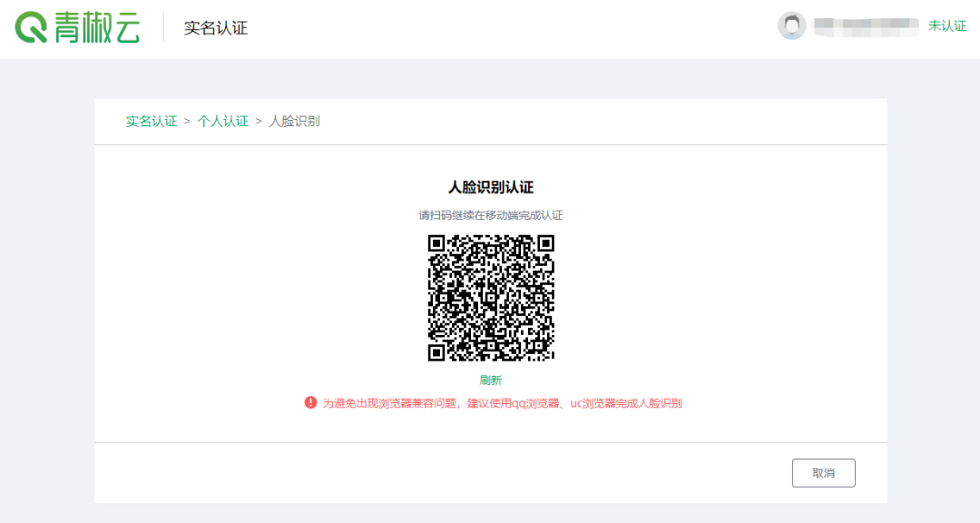Click the 请扫码继续在移动端完成认证 instruction text
This screenshot has height=523, width=980.
click(491, 215)
